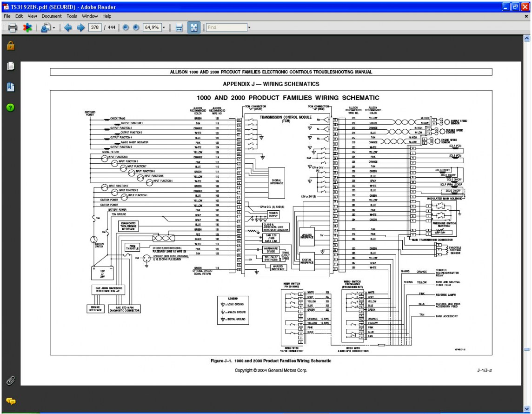Click the zoom in plus control
The image size is (532, 414).
(135, 27)
